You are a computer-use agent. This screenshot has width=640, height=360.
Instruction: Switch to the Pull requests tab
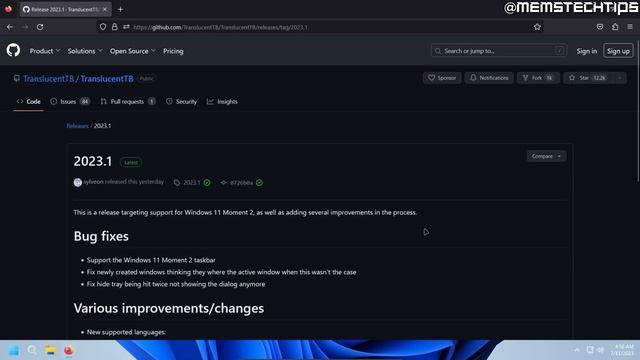point(127,102)
